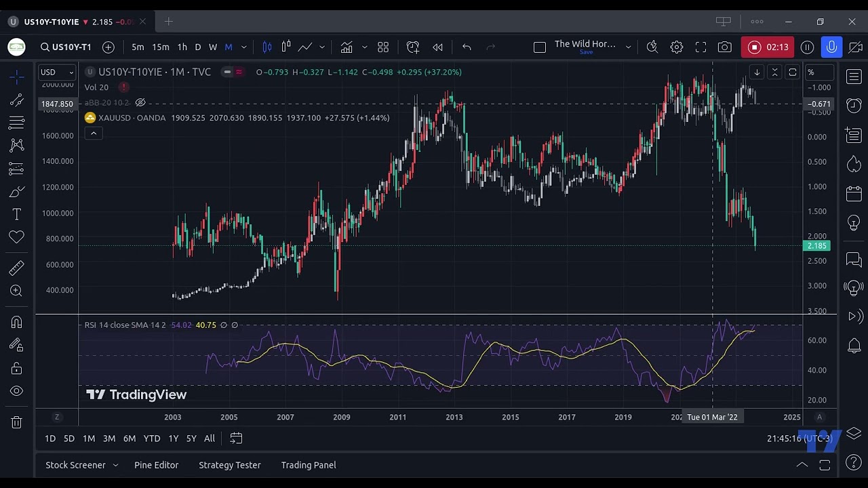Open the Fibonacci retracement tools

point(17,123)
